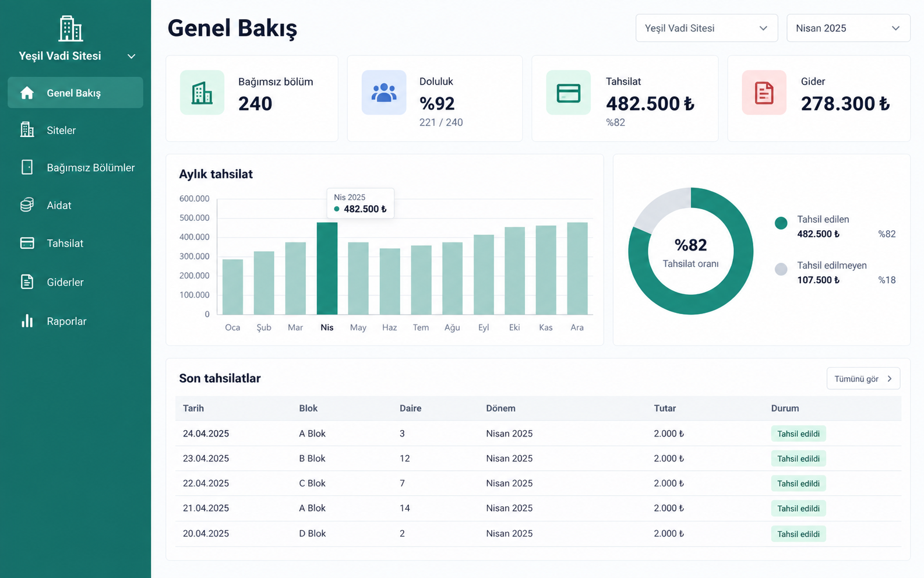
Task: Click the red document icon in Gider card
Action: click(x=764, y=93)
